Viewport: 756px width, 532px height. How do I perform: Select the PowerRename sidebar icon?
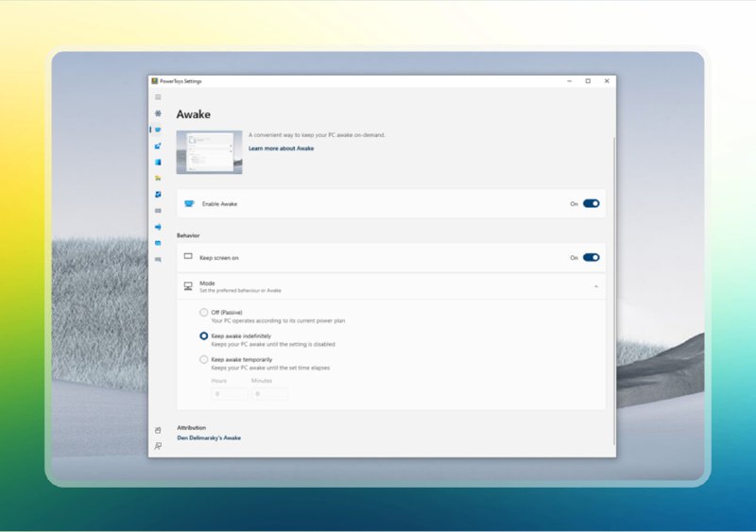coord(158,227)
